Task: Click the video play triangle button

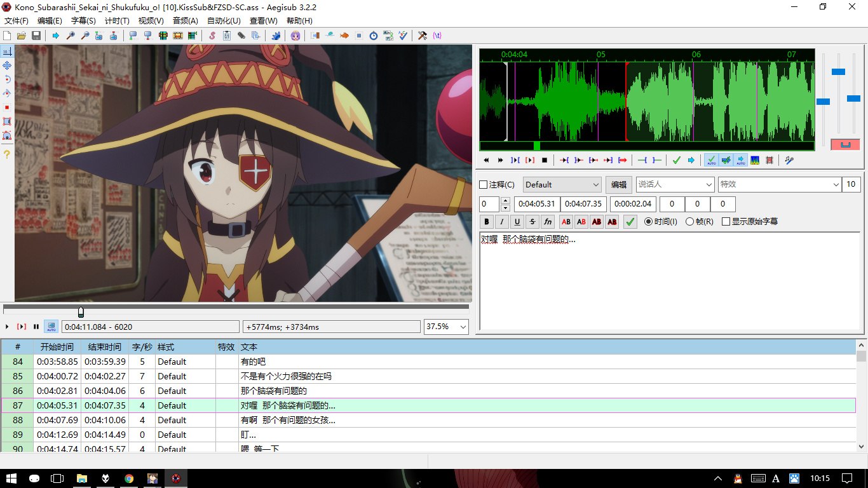Action: click(x=7, y=327)
